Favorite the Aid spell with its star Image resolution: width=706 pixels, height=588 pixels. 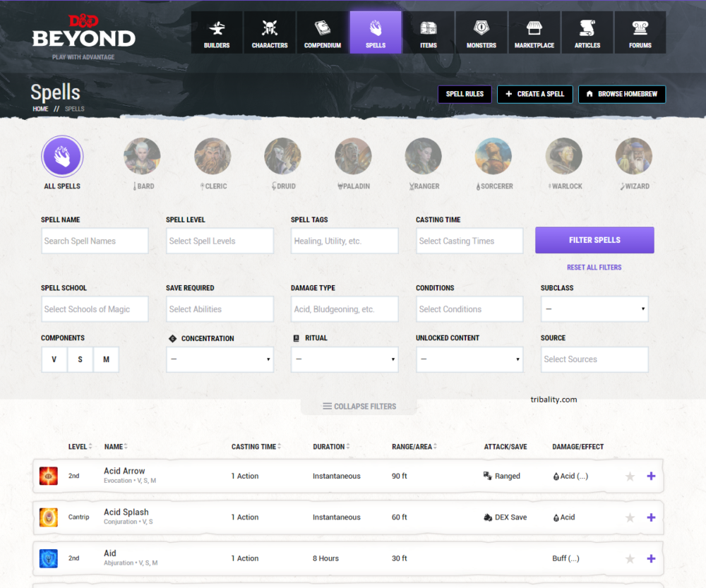pos(630,559)
